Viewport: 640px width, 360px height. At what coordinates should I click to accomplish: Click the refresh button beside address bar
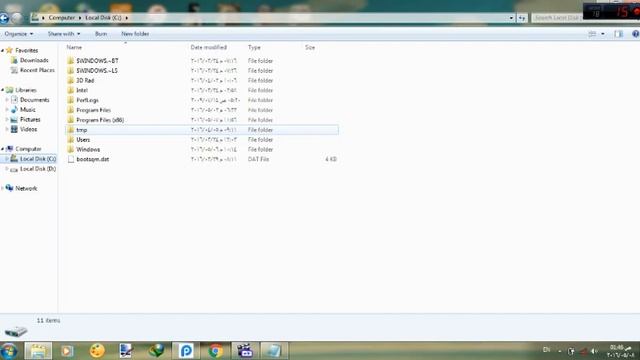click(x=522, y=18)
